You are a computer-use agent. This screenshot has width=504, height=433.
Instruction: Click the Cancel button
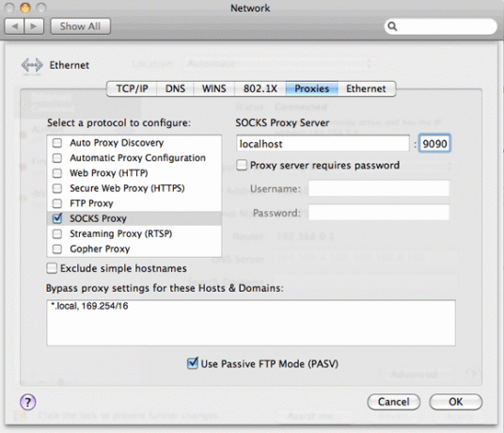393,402
